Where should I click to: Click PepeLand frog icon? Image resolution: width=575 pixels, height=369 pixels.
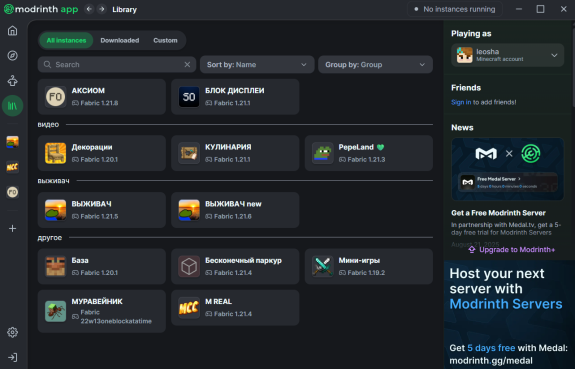[x=322, y=153]
